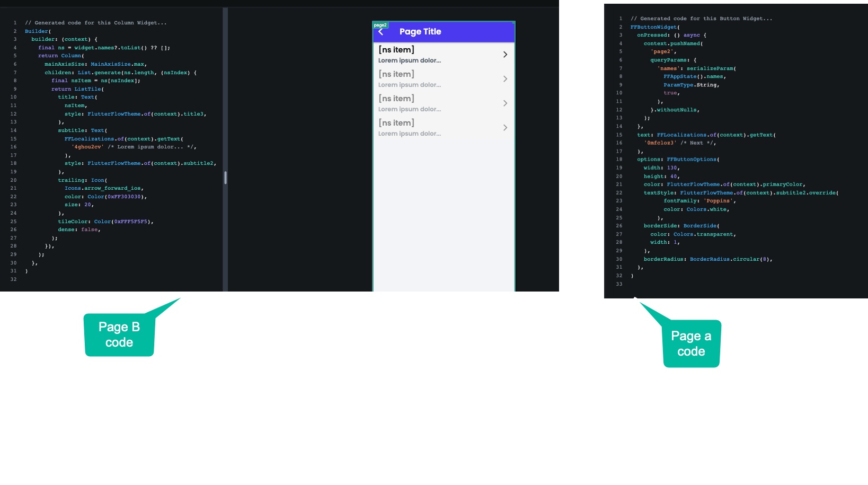Click the chevron icon on the fourth [ns item] row
This screenshot has height=485, width=868.
point(505,127)
